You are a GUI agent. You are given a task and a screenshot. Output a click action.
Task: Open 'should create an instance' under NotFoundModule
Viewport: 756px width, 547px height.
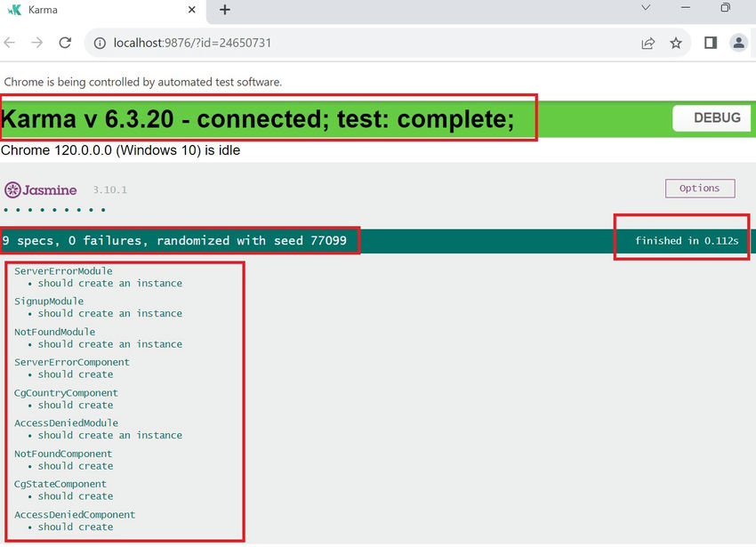coord(110,344)
